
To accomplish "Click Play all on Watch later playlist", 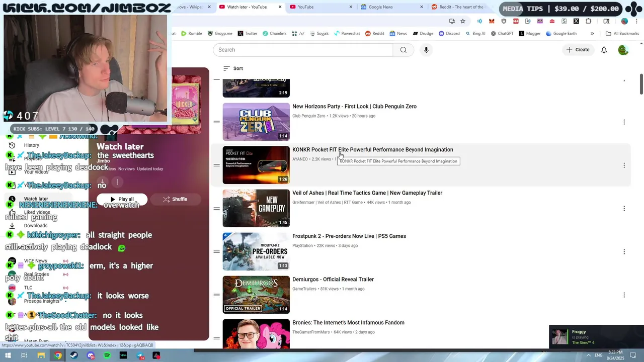I will coord(122,199).
